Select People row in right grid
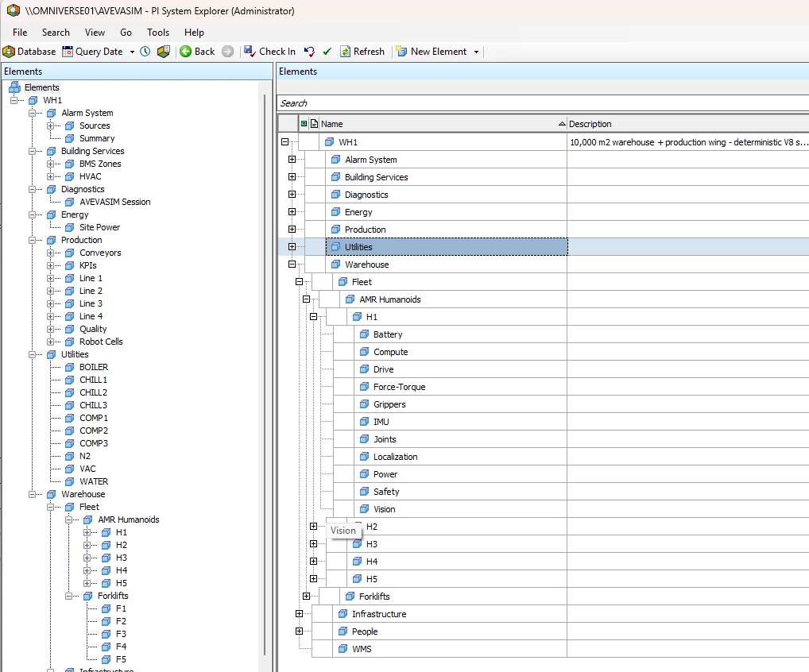The image size is (809, 672). (364, 631)
